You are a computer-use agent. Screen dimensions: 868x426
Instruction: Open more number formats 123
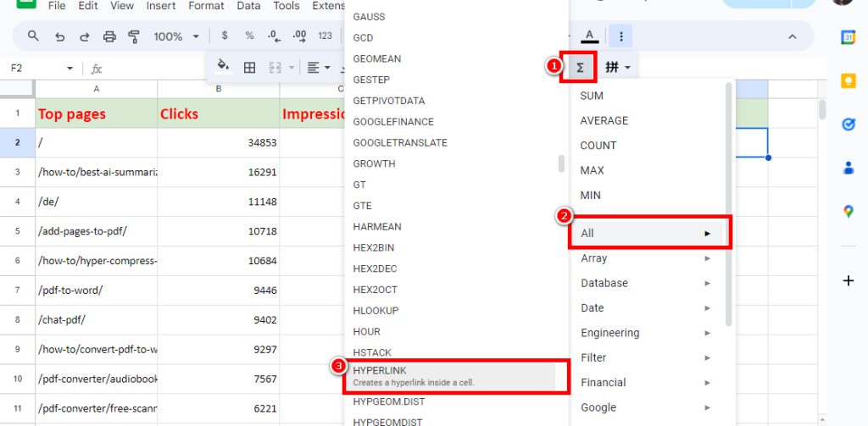pyautogui.click(x=325, y=36)
